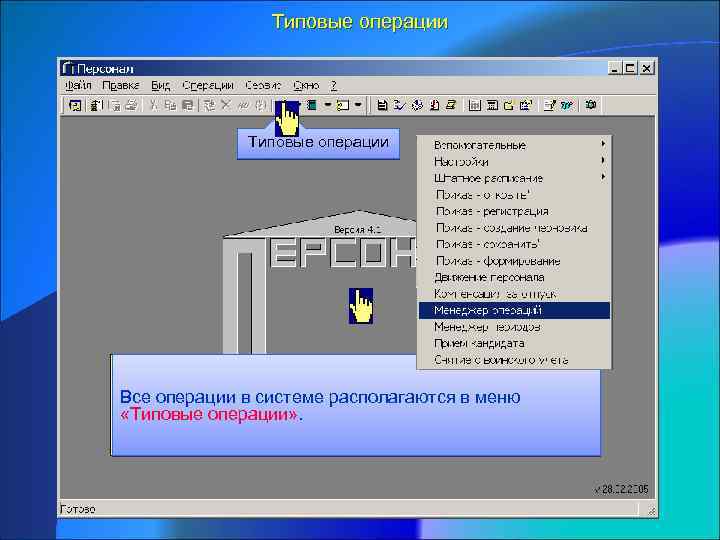Screen dimensions: 720x540
Task: Choose Снятие с воинского учета entry
Action: coord(515,360)
